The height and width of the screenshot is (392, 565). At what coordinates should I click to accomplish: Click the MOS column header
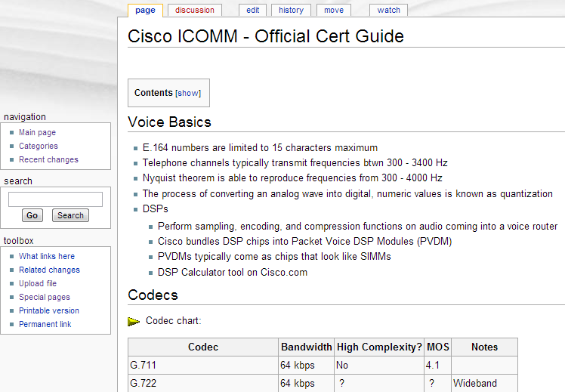438,347
